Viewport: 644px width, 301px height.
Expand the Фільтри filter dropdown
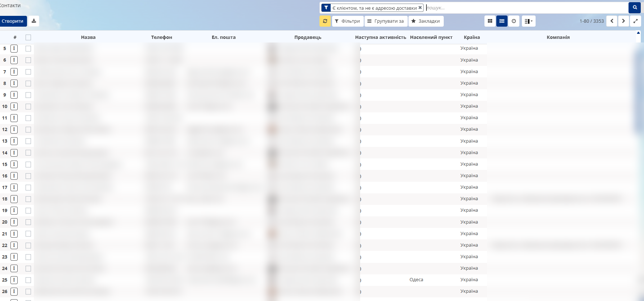pyautogui.click(x=348, y=21)
